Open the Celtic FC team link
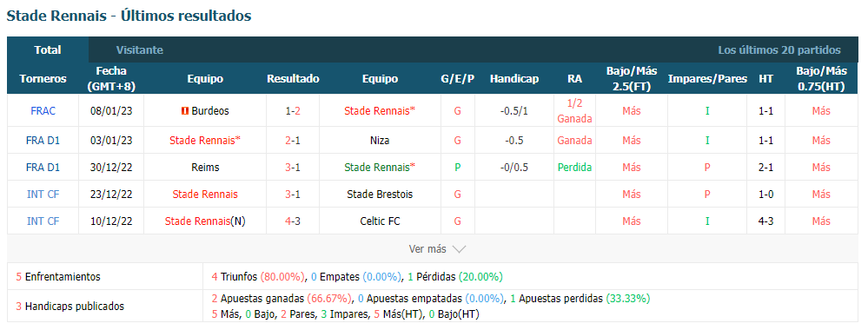The image size is (868, 330). coord(380,221)
